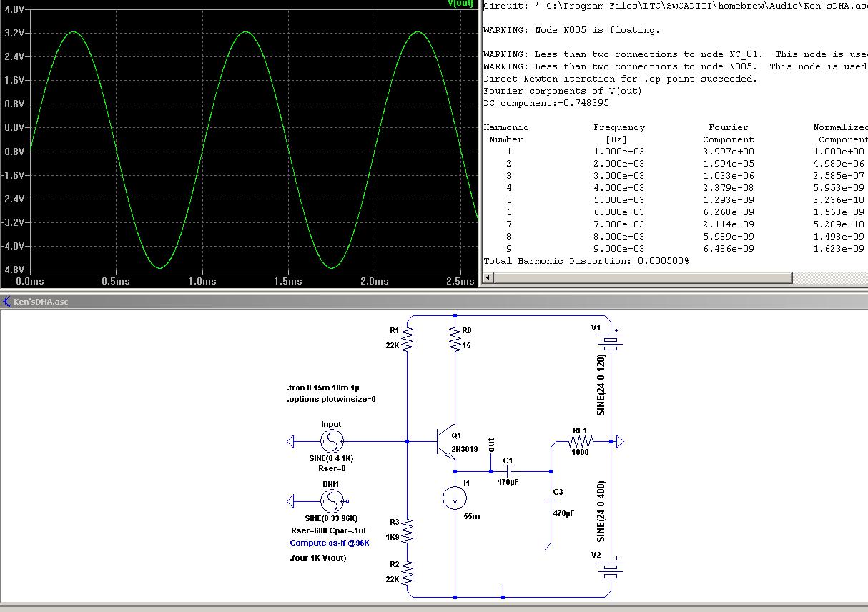Viewport: 868px width, 612px height.
Task: Click 'Total Harmonic Distortion: 0.000500%' log line
Action: [586, 261]
